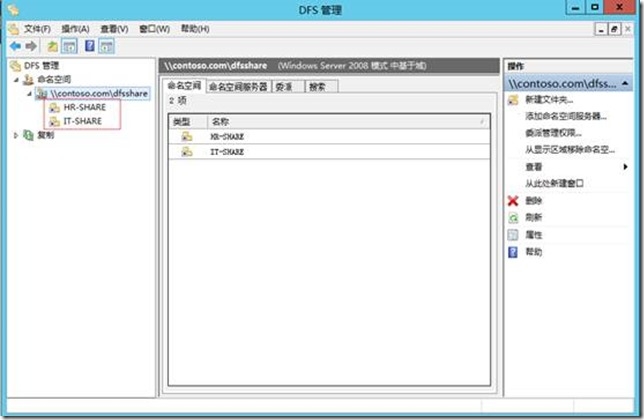
Task: Sort by the 名称 column header
Action: (349, 122)
